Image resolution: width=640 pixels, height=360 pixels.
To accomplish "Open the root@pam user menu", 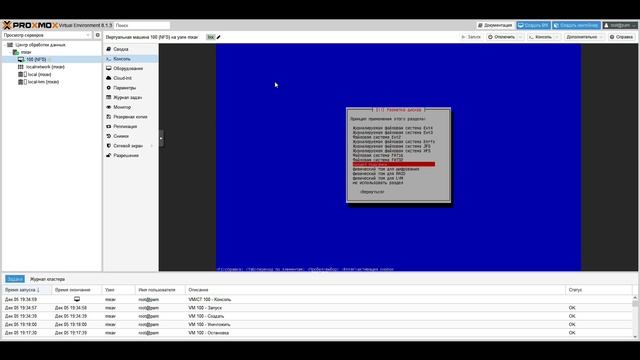I will 620,25.
